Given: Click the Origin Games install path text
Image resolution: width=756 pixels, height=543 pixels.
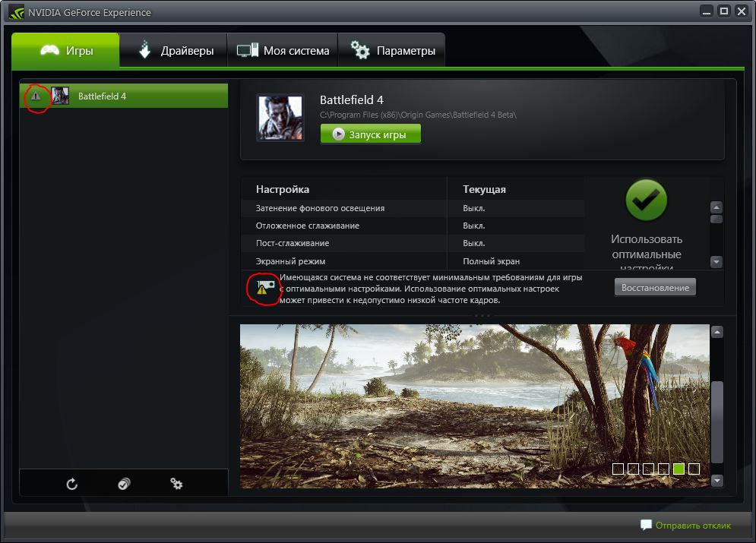Looking at the screenshot, I should (x=418, y=115).
